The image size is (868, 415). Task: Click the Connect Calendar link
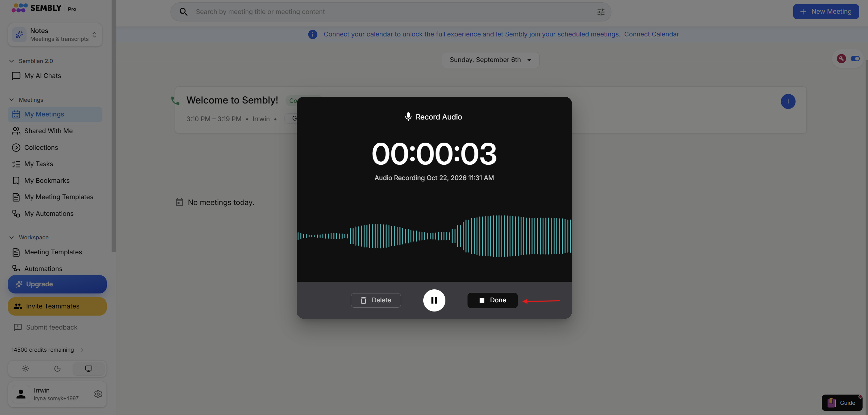[x=651, y=34]
